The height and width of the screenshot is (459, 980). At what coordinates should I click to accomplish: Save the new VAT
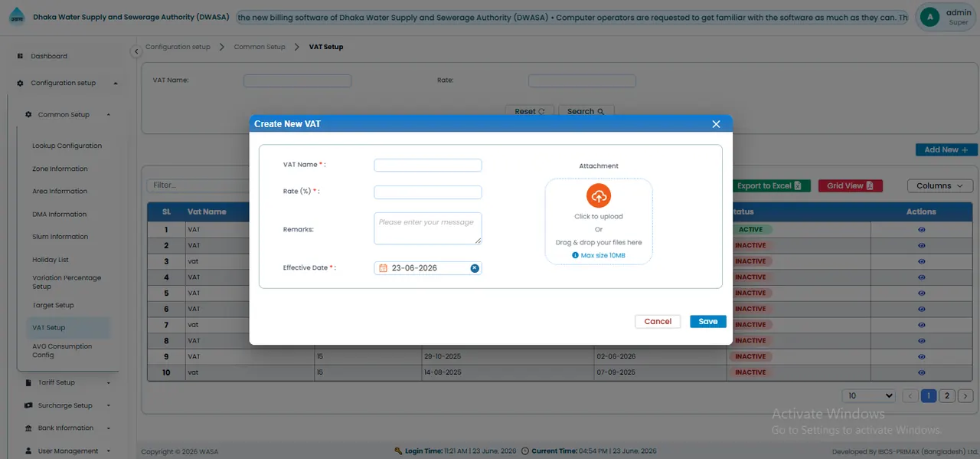pyautogui.click(x=708, y=322)
